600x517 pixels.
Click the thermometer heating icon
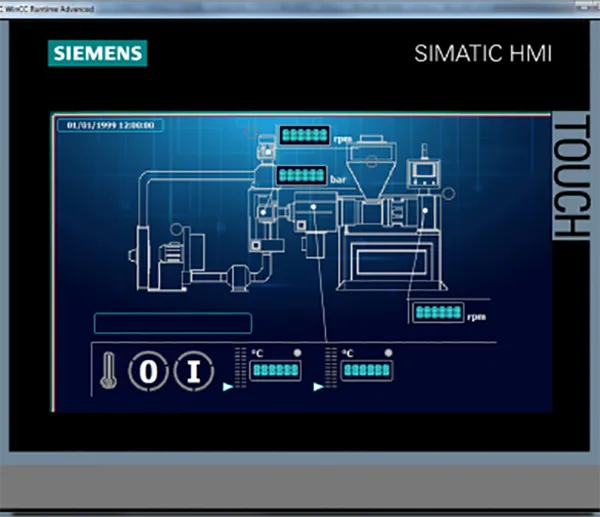[109, 370]
